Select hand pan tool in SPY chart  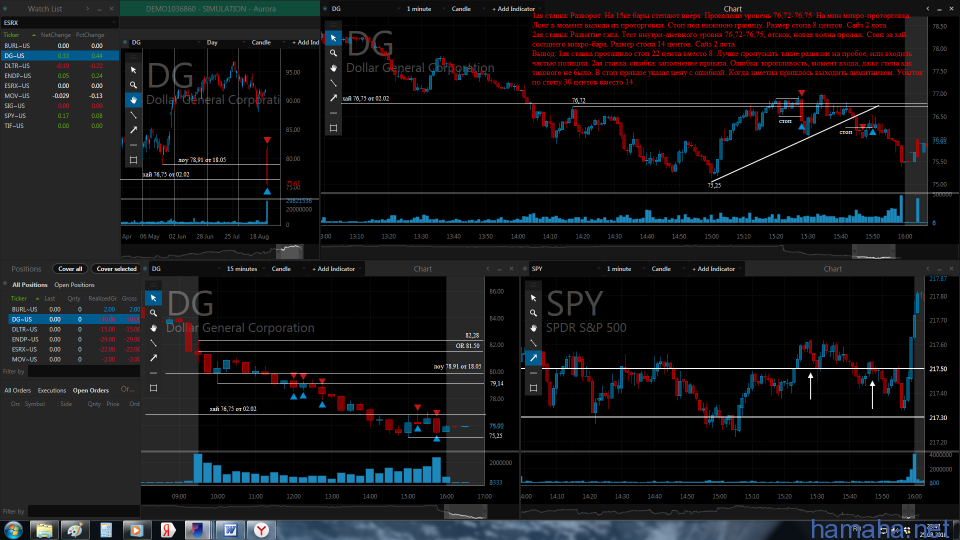(x=533, y=328)
